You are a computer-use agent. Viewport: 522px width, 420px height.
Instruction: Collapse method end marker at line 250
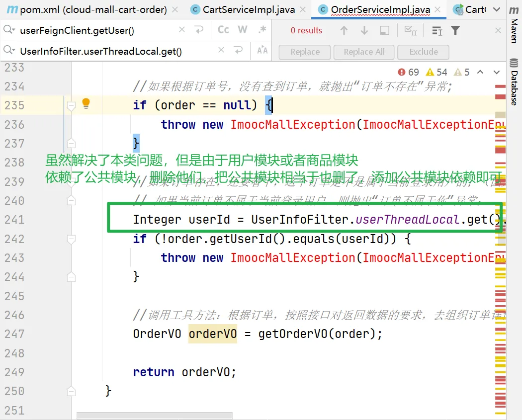[71, 391]
